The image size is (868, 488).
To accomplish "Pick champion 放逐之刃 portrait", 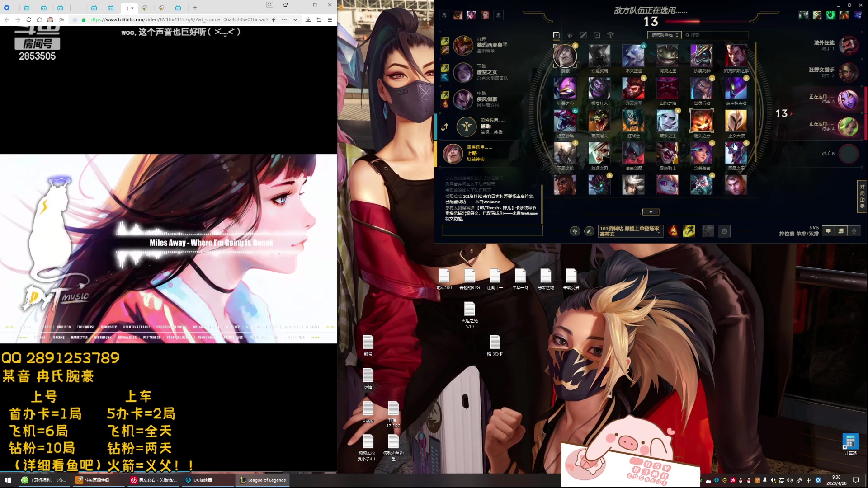I will (599, 153).
